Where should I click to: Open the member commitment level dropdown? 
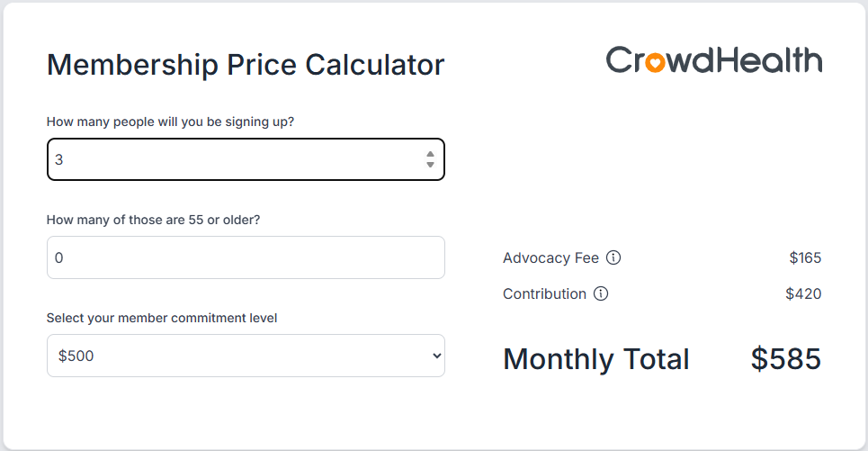click(246, 356)
